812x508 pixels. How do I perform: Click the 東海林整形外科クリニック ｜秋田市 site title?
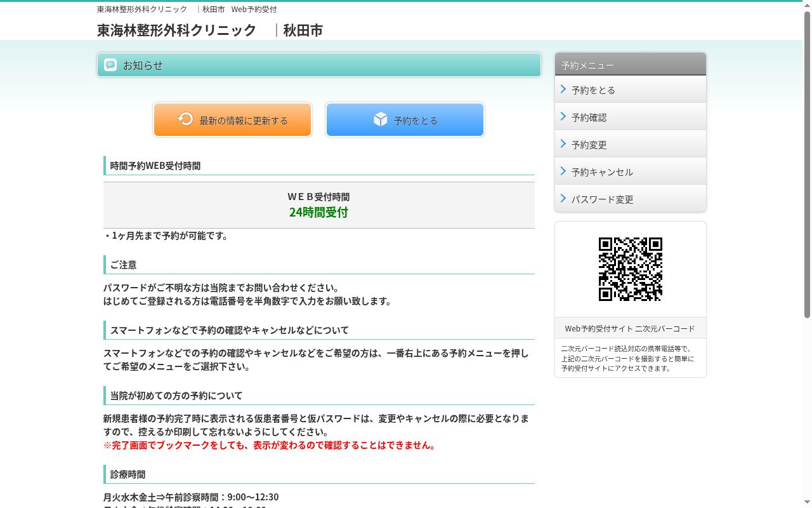tap(210, 30)
